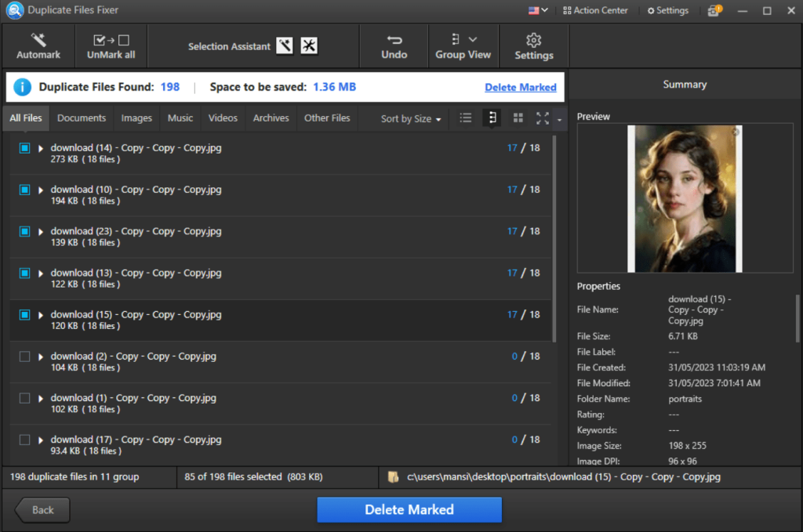Screen dimensions: 803x532
Task: Click the notification badge icon
Action: pos(714,10)
